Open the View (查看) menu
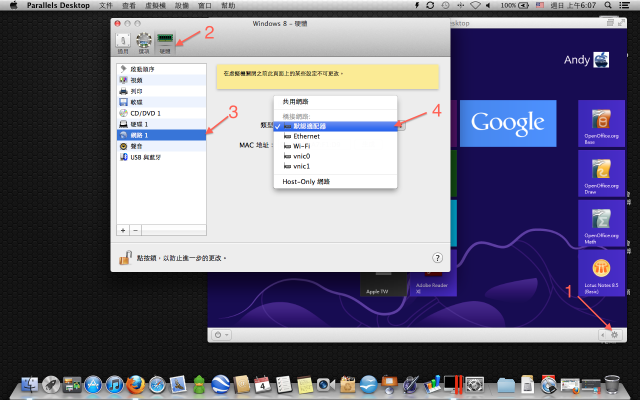This screenshot has width=640, height=400. (x=129, y=5)
